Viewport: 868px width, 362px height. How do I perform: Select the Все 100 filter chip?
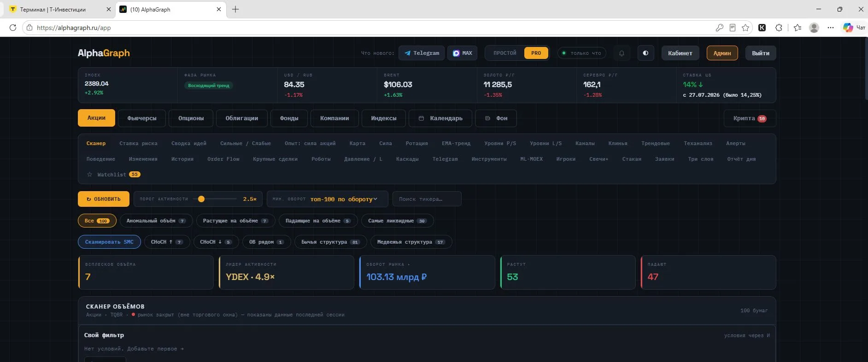tap(97, 221)
